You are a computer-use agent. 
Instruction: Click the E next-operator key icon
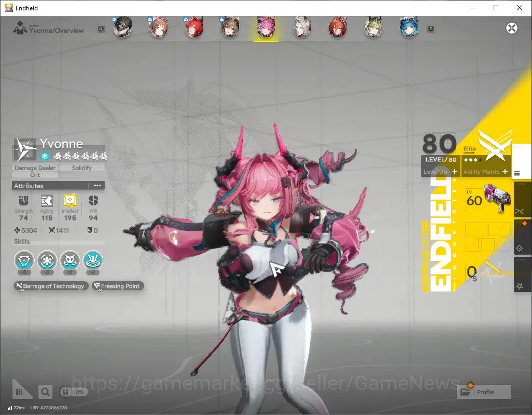pos(431,29)
